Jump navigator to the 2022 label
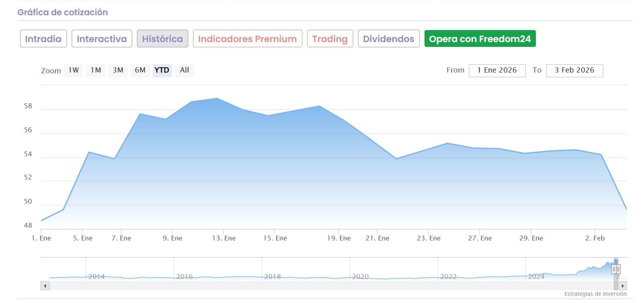The image size is (644, 303). [x=448, y=277]
